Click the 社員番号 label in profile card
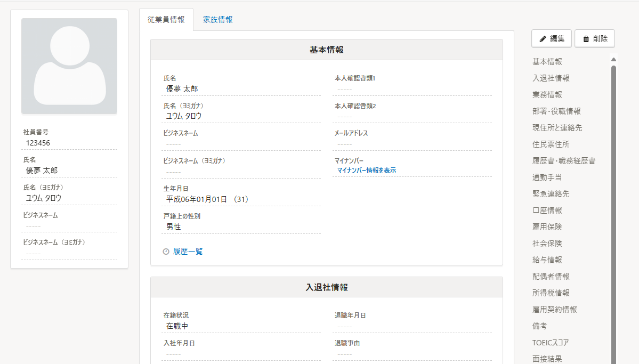This screenshot has width=639, height=364. pos(36,132)
